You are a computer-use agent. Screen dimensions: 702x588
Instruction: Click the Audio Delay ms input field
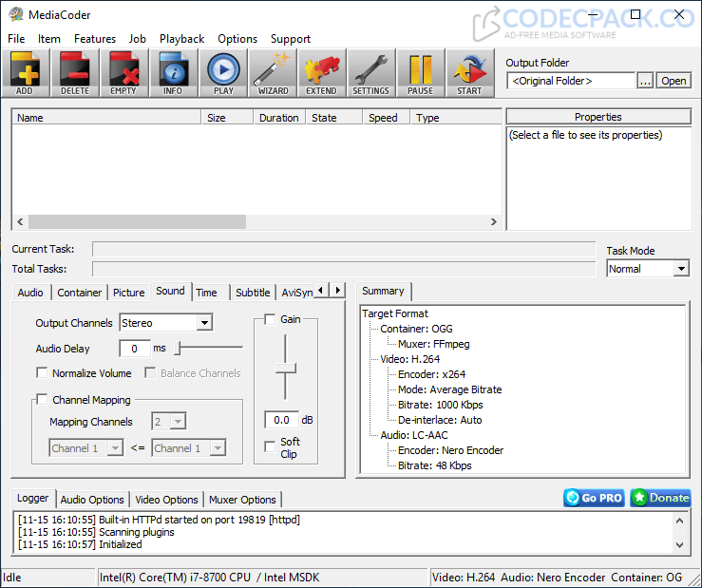coord(134,349)
